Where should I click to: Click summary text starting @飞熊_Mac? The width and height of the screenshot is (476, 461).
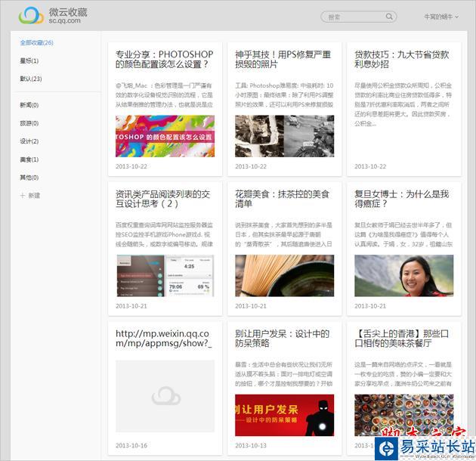tap(164, 95)
